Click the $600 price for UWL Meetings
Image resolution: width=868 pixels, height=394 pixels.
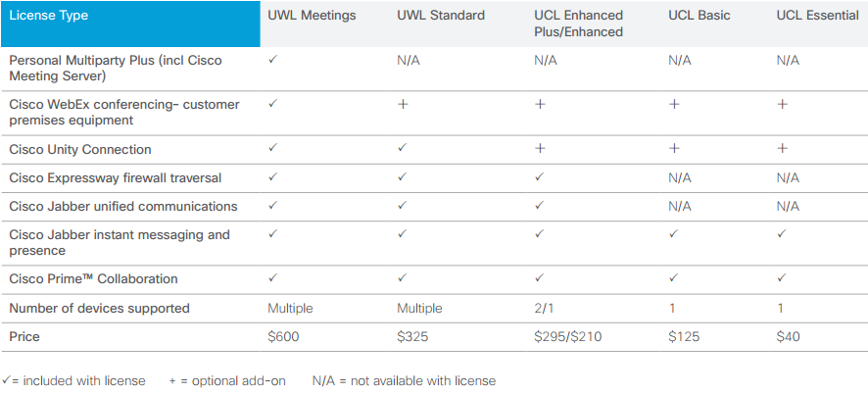pos(283,336)
